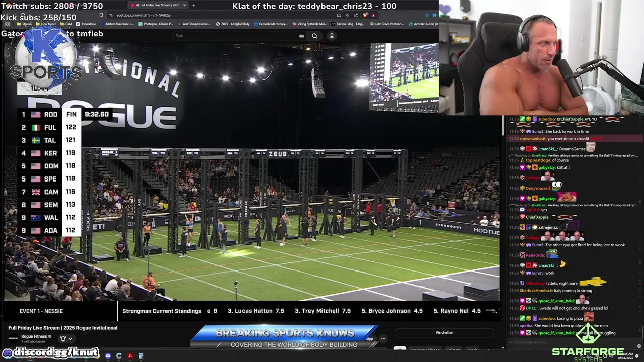Open the Excalidraw bookmark

click(86, 24)
